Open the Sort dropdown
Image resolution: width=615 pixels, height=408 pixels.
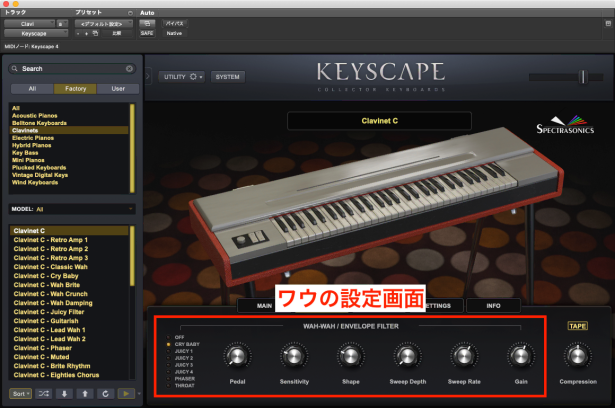coord(20,393)
